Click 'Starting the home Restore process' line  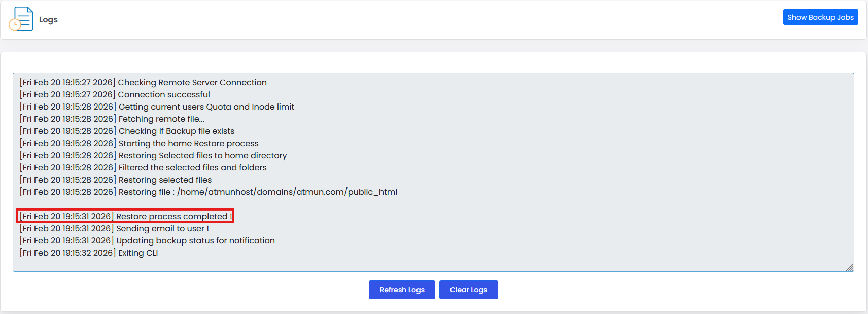coord(139,144)
